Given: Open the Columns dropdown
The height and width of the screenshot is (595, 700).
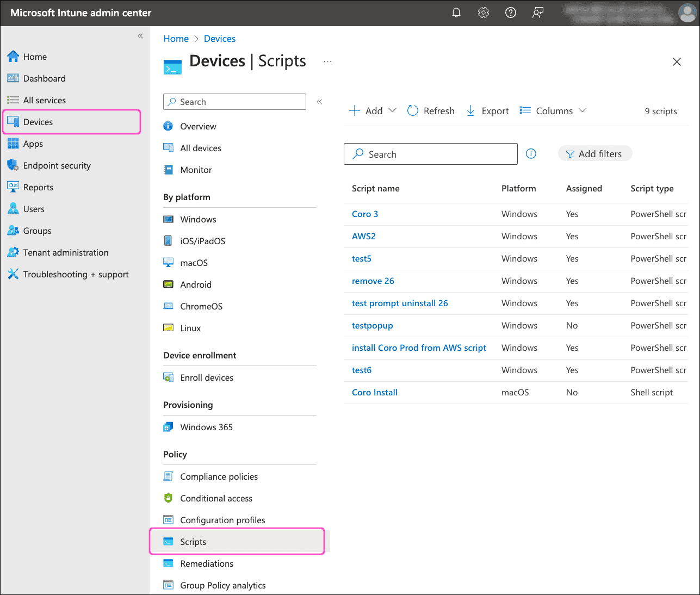Looking at the screenshot, I should 583,110.
